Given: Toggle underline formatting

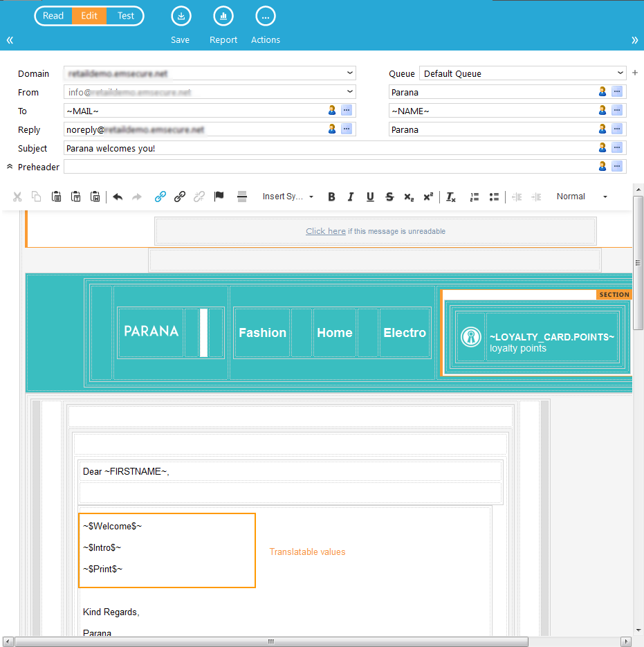Looking at the screenshot, I should [x=370, y=197].
